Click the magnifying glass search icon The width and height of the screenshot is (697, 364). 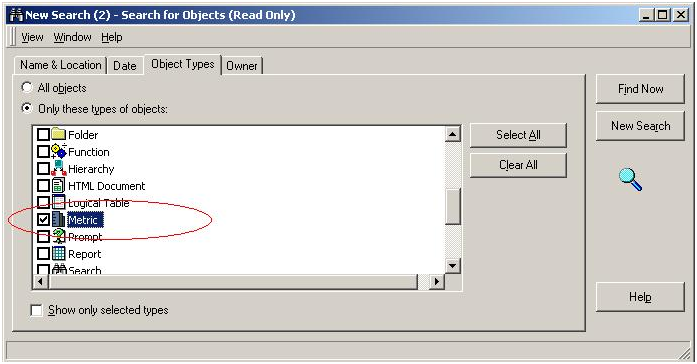630,180
